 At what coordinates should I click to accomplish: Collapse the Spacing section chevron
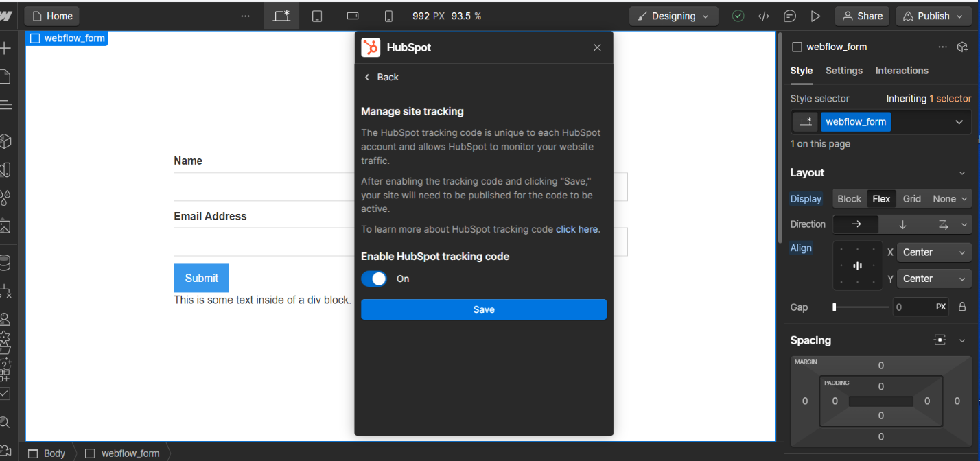click(962, 340)
